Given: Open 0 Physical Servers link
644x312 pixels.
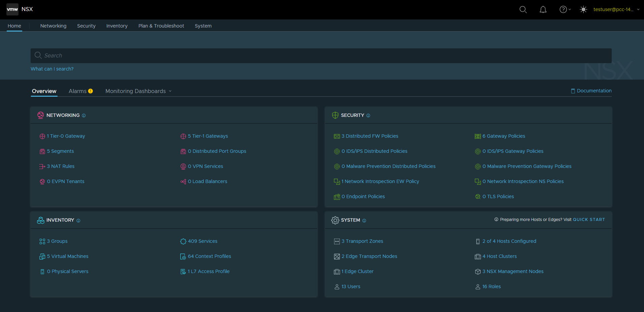Looking at the screenshot, I should click(x=68, y=271).
